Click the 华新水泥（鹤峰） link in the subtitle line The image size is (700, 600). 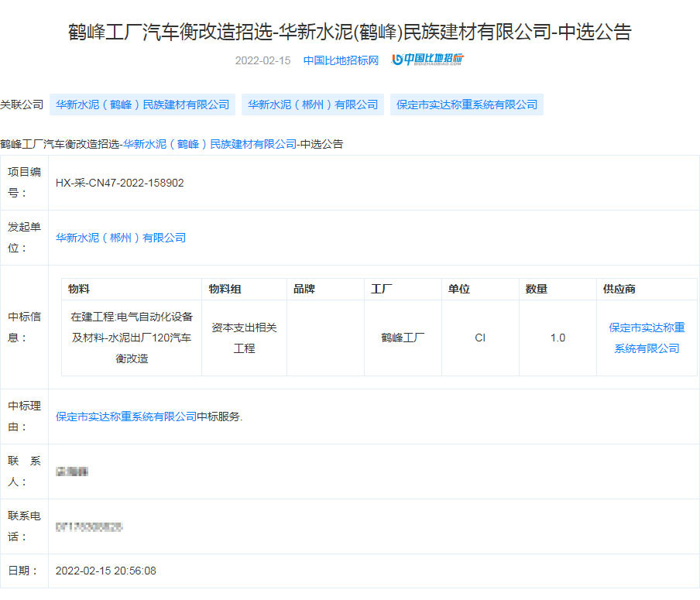point(210,144)
